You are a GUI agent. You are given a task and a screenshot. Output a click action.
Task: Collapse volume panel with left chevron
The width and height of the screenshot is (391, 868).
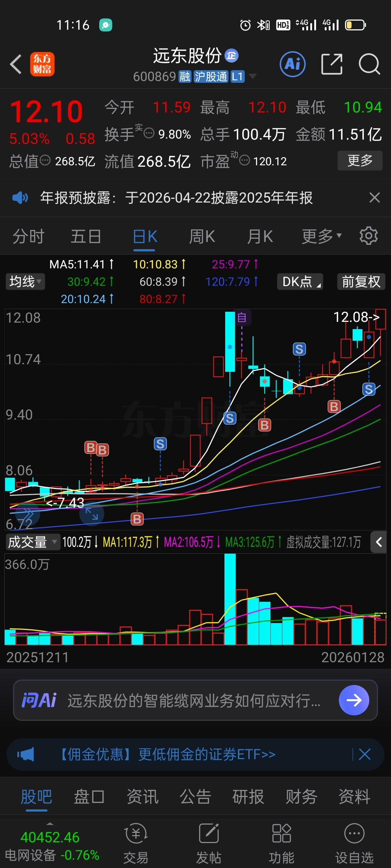379,542
